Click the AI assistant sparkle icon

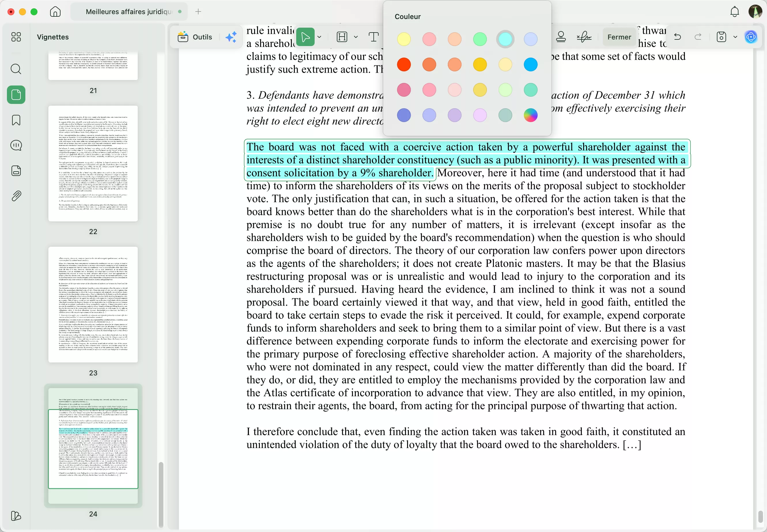pyautogui.click(x=231, y=37)
